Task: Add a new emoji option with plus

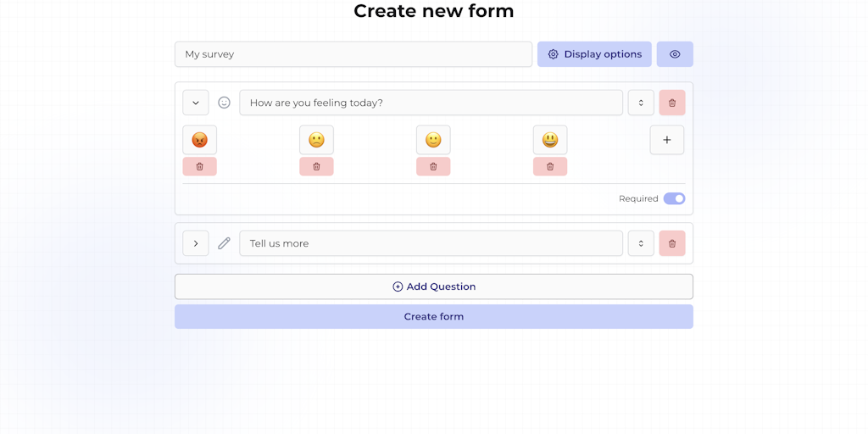Action: tap(667, 140)
